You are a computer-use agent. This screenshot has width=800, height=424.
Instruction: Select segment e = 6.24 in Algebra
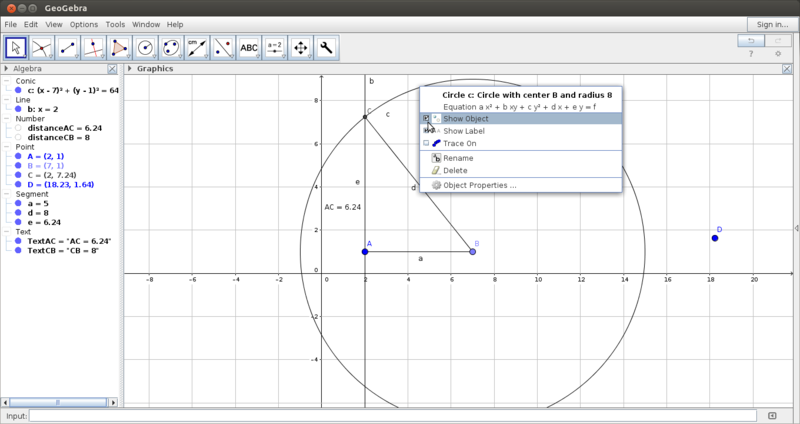tap(44, 222)
